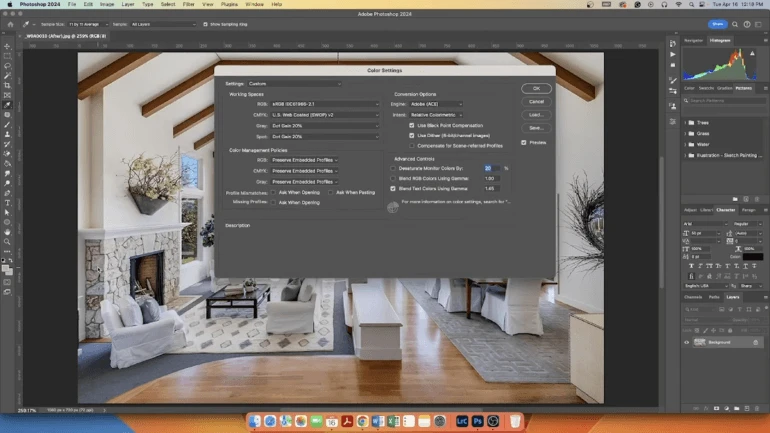Disable Use Black Point Compensation

pos(411,125)
